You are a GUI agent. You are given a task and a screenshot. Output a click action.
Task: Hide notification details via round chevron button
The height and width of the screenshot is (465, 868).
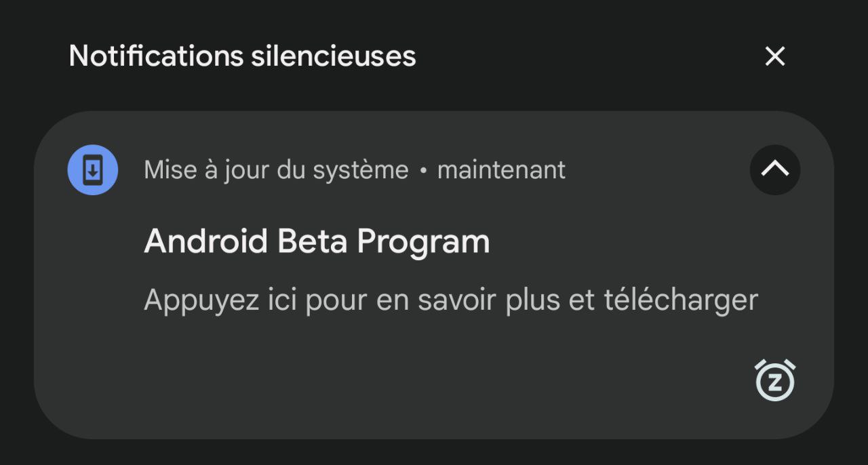coord(774,170)
